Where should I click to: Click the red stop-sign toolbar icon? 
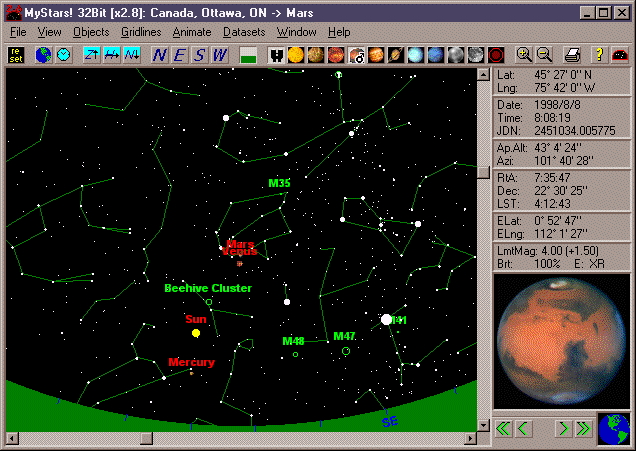click(x=496, y=55)
